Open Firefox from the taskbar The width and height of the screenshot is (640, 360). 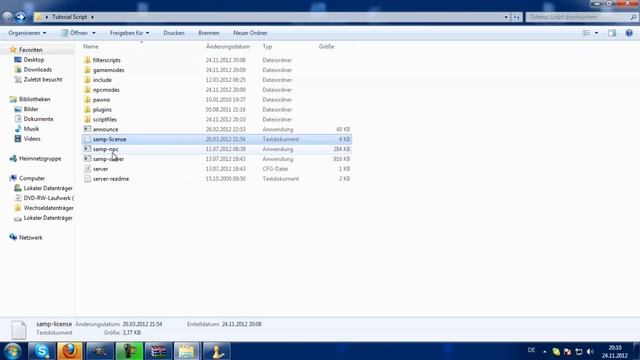[x=70, y=351]
